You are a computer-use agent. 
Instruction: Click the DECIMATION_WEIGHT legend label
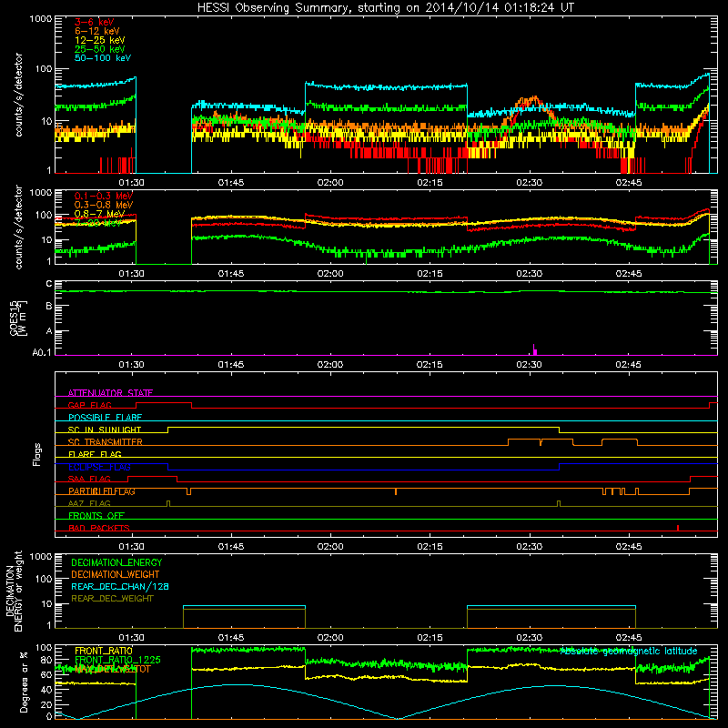(116, 574)
